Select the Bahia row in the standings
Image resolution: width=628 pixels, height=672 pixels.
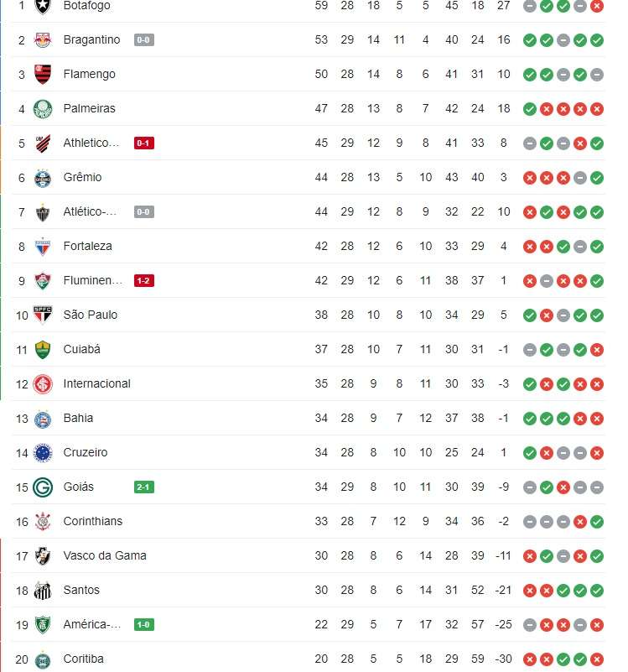point(309,419)
